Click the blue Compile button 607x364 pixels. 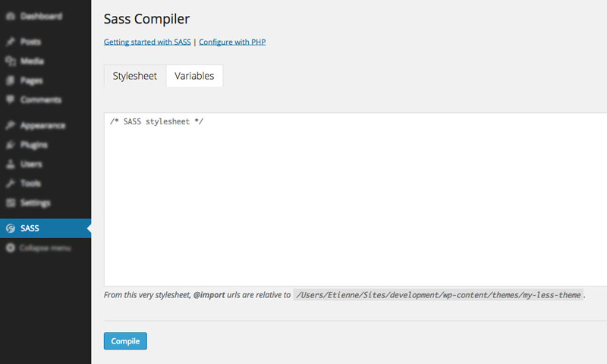click(x=125, y=340)
